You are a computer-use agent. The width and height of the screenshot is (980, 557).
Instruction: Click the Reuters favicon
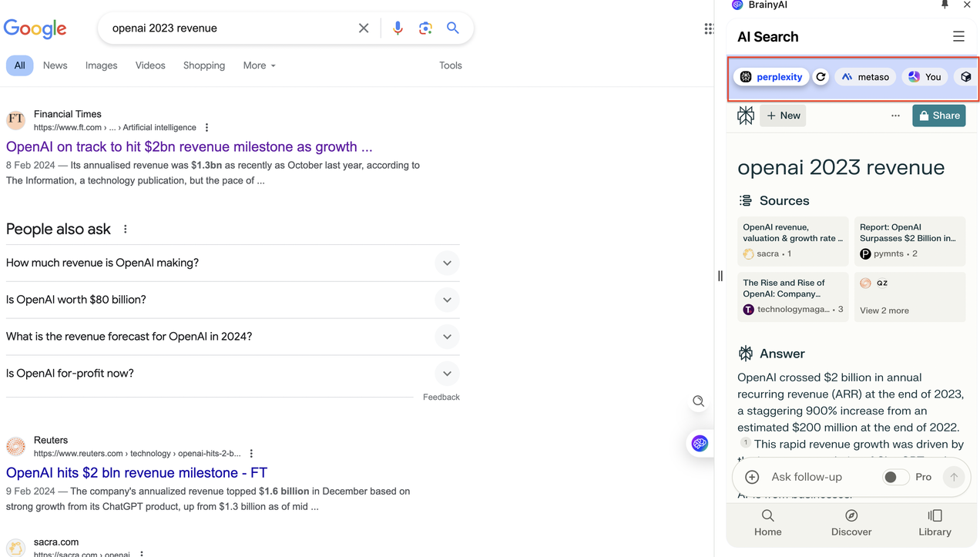[15, 446]
